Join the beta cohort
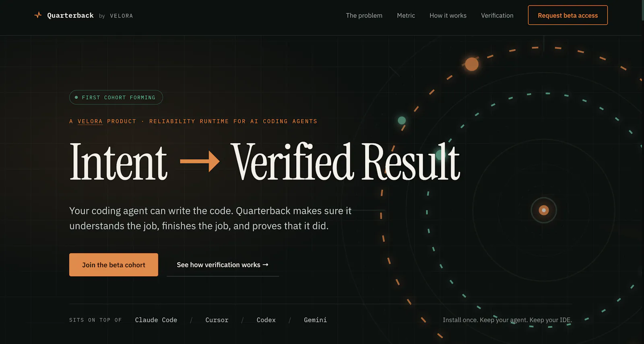The height and width of the screenshot is (344, 644). click(114, 265)
